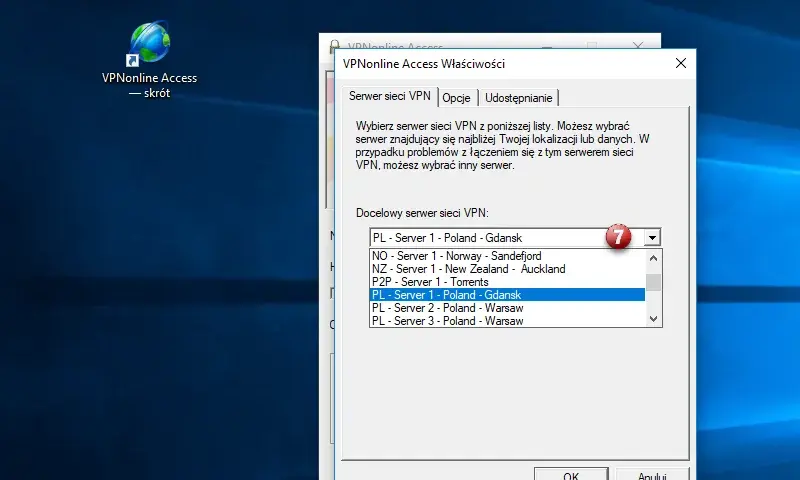The image size is (800, 480).
Task: Select PL - Server 1 - Poland - Gdansk in list
Action: point(507,295)
